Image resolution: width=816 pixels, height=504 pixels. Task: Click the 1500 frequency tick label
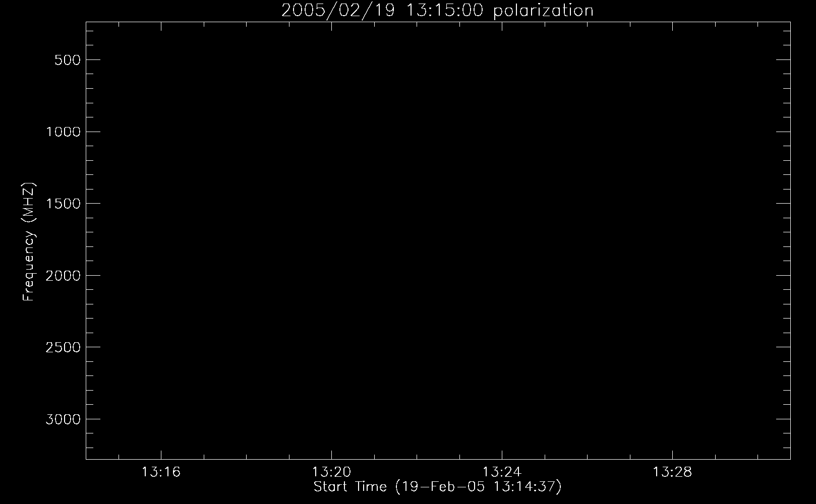point(63,204)
